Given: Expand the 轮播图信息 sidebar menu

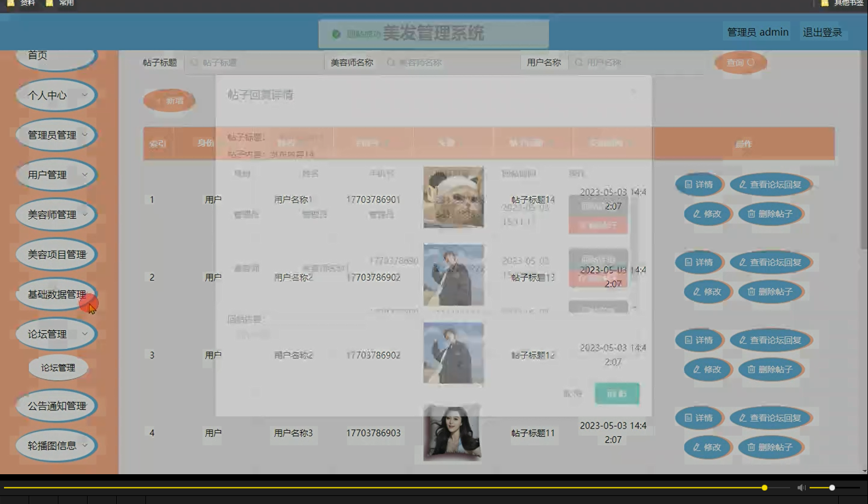Looking at the screenshot, I should point(56,445).
